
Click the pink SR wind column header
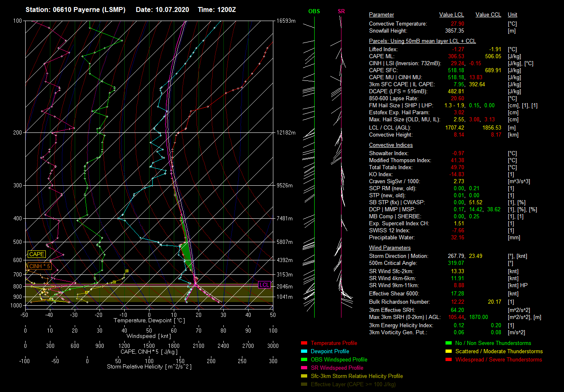(x=341, y=12)
